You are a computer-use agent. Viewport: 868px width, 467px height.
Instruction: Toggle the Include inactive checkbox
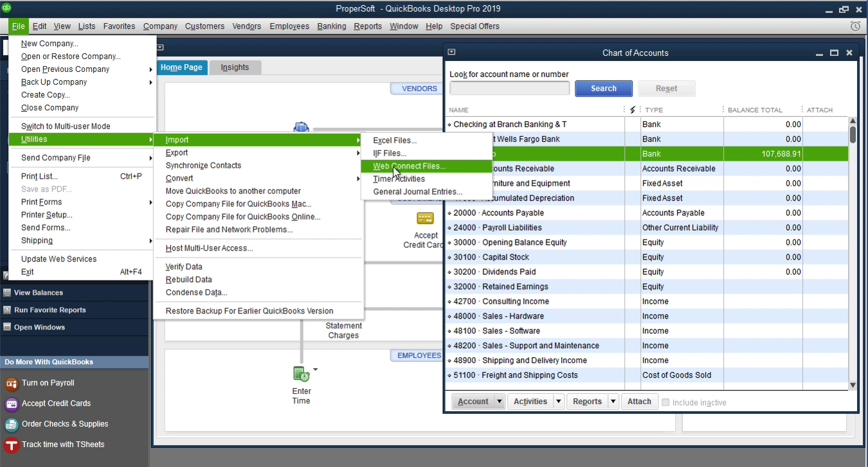(666, 402)
